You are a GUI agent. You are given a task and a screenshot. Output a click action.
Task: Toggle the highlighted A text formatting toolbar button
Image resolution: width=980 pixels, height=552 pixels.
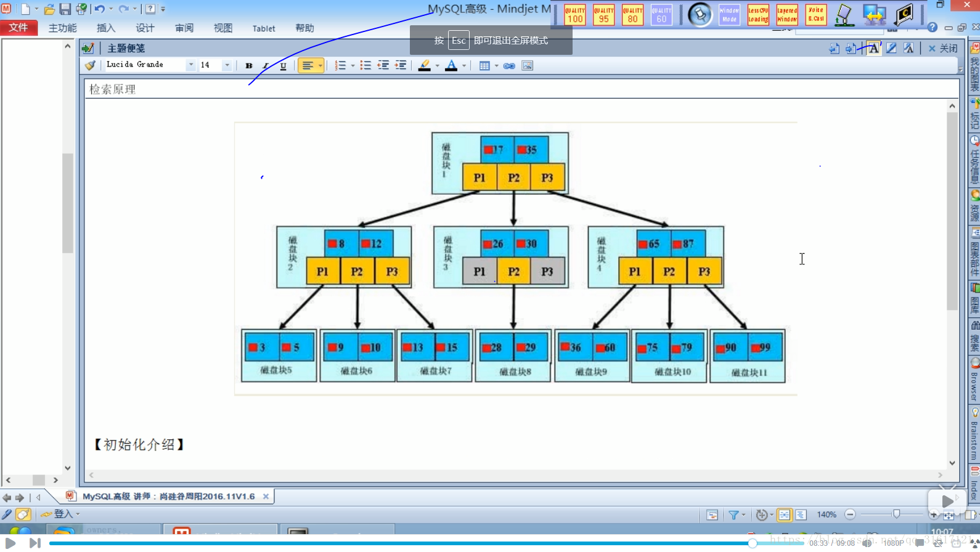pos(873,48)
